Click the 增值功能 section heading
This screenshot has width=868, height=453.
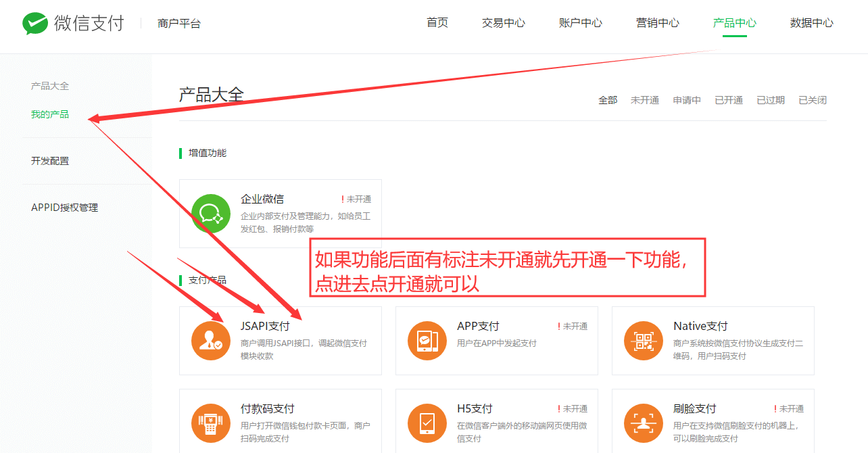coord(208,153)
